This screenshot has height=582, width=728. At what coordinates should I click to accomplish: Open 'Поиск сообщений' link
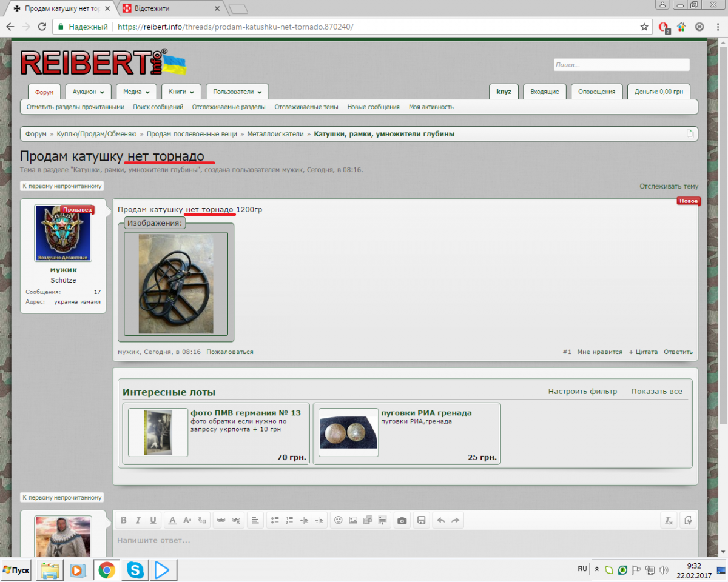point(158,107)
